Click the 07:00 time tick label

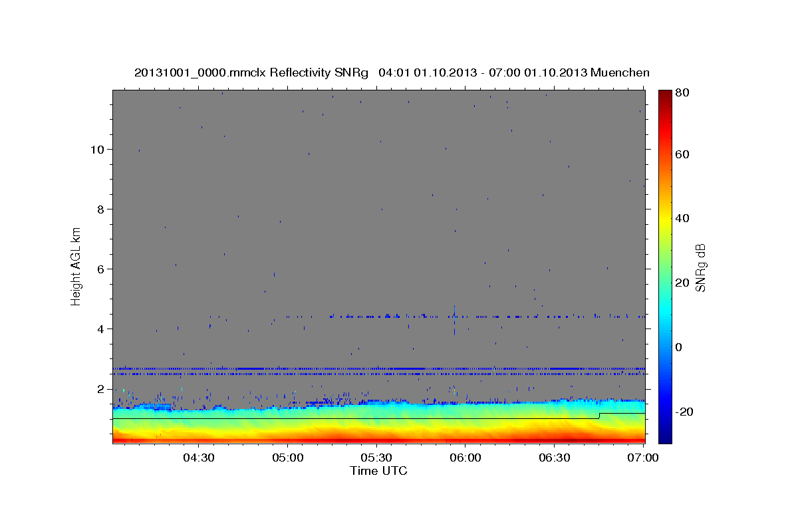pyautogui.click(x=643, y=458)
